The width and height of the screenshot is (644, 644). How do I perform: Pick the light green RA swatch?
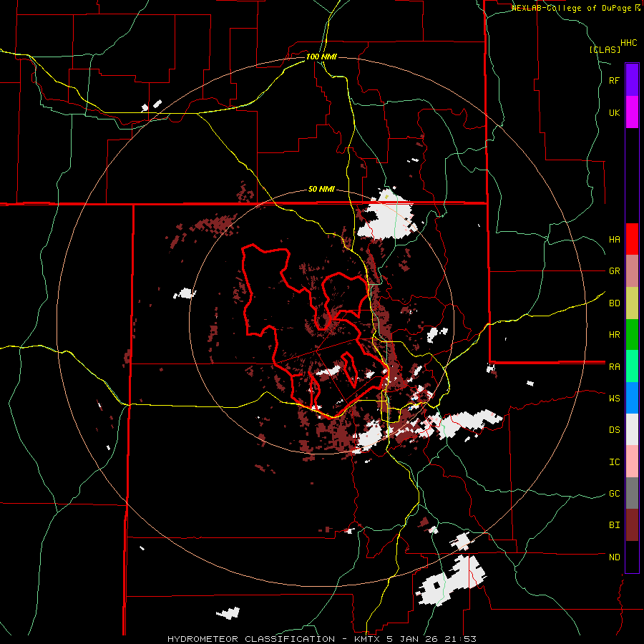(x=632, y=366)
